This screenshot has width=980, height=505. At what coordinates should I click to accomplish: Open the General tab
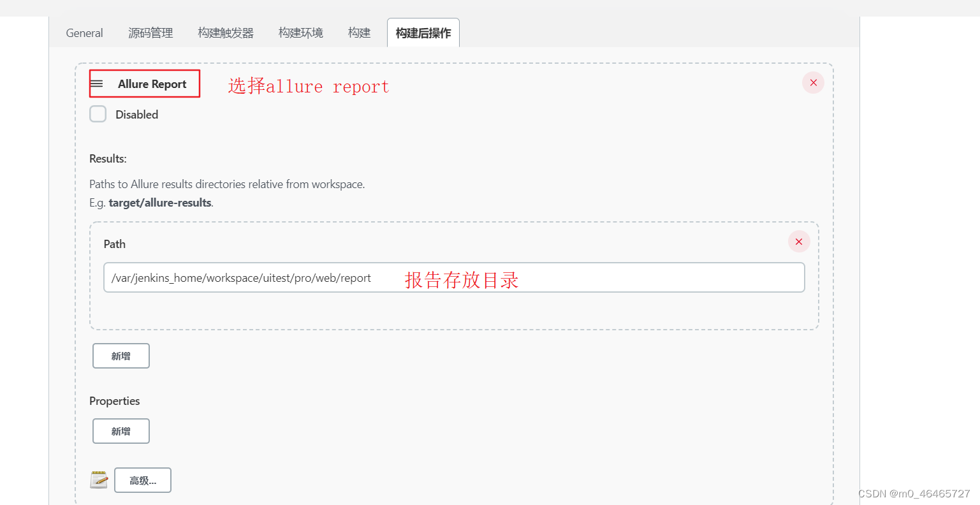(84, 33)
